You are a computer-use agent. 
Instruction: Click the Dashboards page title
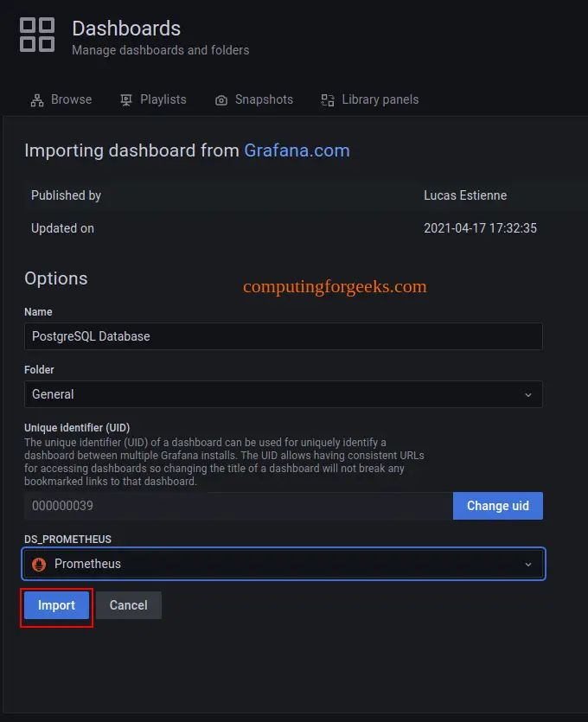(126, 29)
